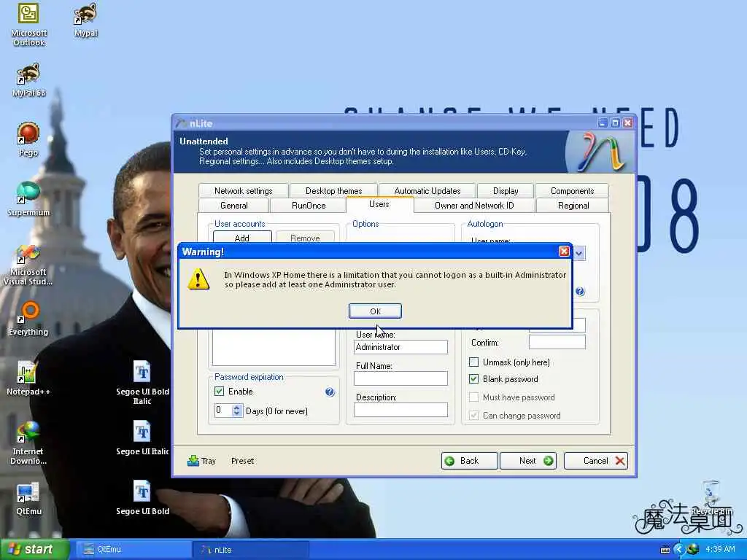
Task: Switch to the Regional tab
Action: [x=573, y=206]
